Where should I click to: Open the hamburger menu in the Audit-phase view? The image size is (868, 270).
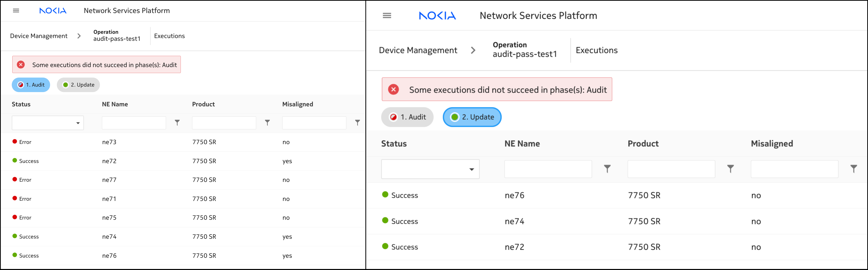(x=16, y=11)
